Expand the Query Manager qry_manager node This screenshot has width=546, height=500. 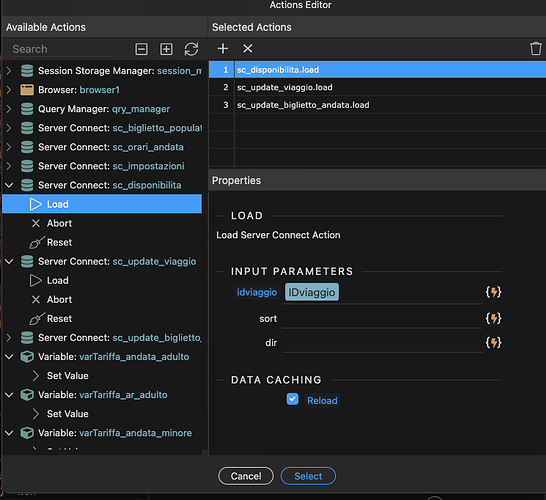pyautogui.click(x=9, y=109)
